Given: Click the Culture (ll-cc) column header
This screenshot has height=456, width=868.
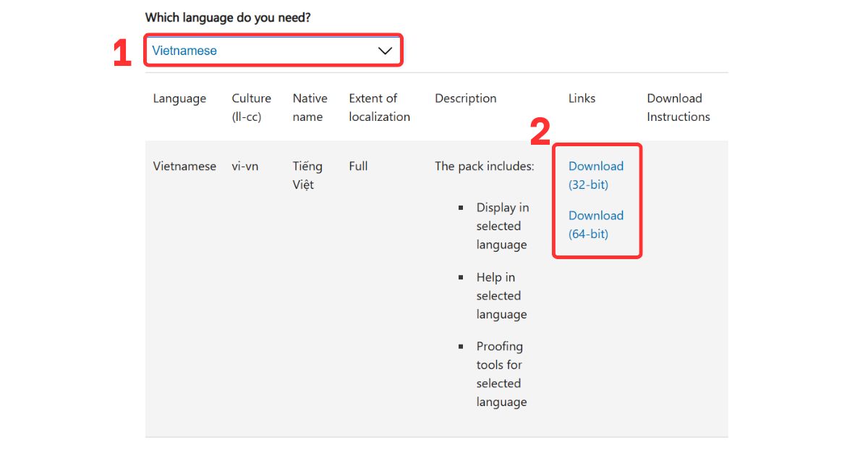Looking at the screenshot, I should click(251, 107).
